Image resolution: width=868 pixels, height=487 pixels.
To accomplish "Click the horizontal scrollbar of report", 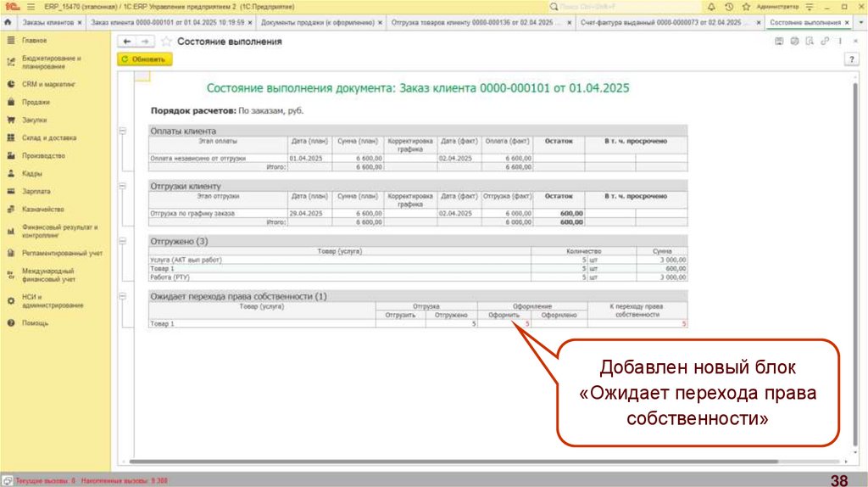I will [x=454, y=461].
